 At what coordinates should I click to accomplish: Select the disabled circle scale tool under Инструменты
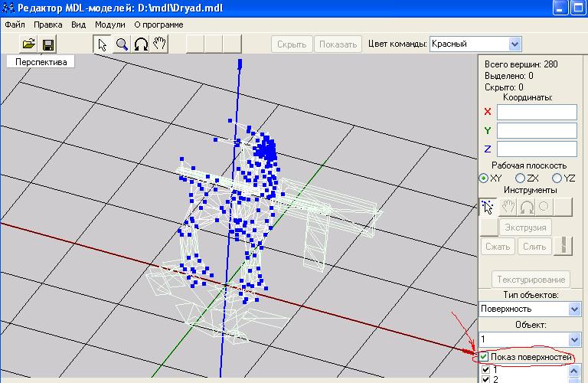tap(544, 207)
